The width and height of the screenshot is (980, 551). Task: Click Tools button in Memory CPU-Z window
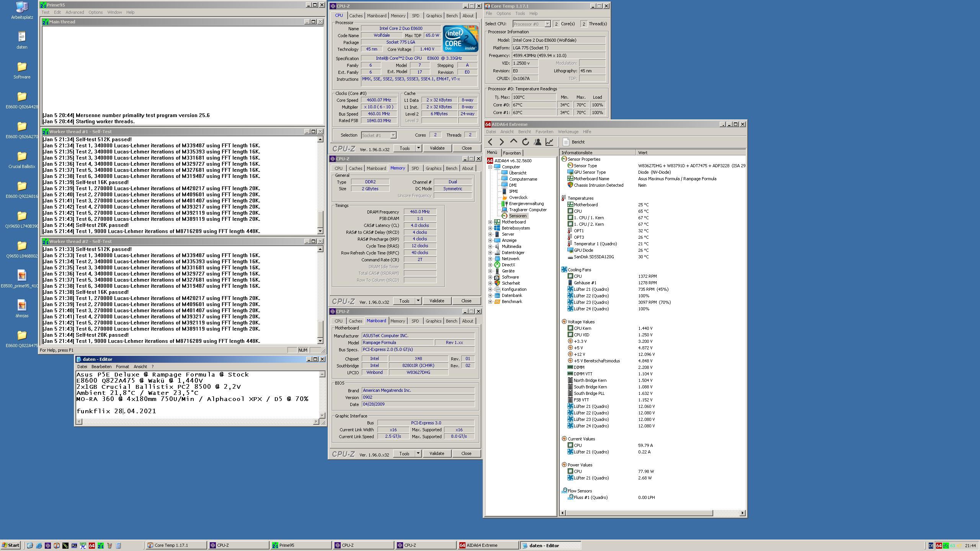pyautogui.click(x=404, y=301)
